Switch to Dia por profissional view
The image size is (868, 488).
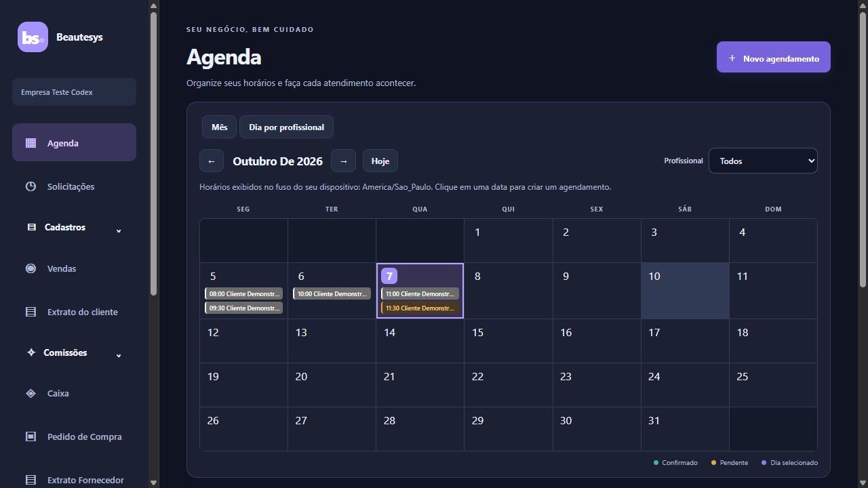click(x=286, y=127)
